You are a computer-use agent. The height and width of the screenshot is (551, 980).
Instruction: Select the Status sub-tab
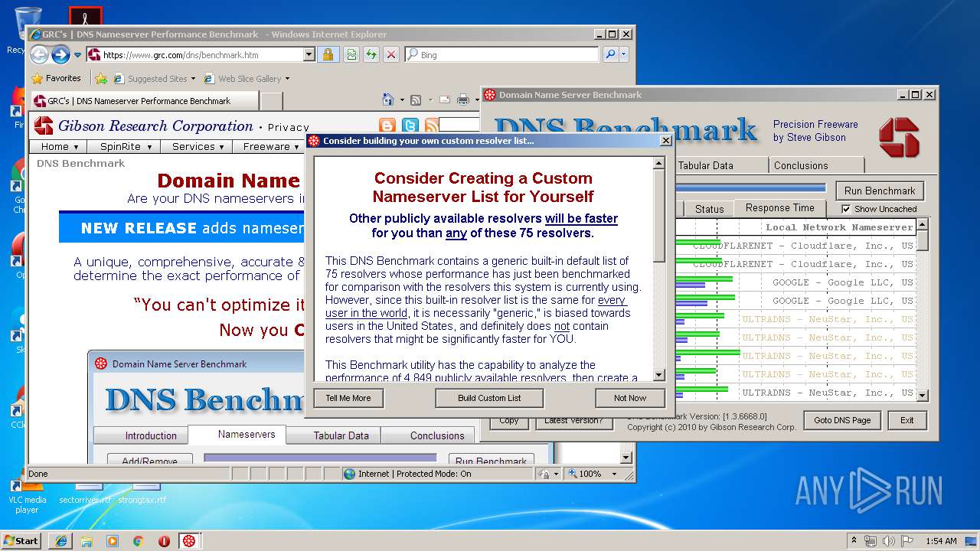click(710, 209)
